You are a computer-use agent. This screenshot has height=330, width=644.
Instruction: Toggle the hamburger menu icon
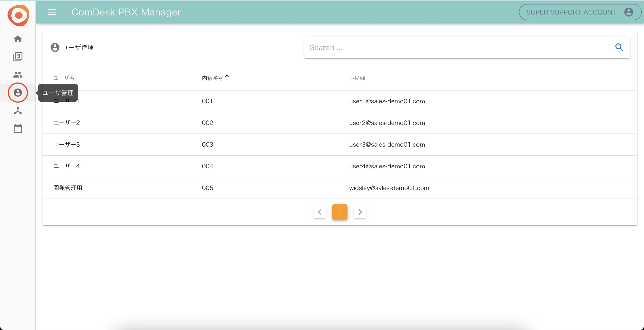tap(52, 12)
